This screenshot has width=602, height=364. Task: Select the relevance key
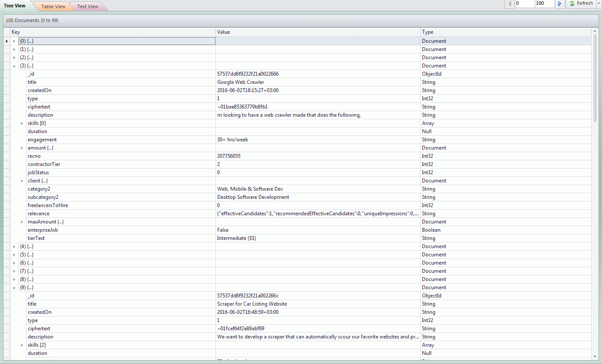[x=39, y=214]
